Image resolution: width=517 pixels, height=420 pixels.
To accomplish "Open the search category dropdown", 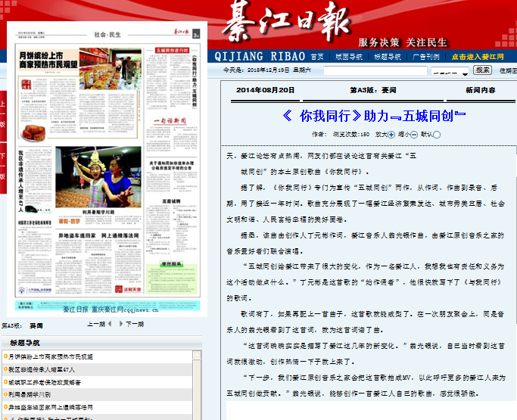I will tap(450, 71).
